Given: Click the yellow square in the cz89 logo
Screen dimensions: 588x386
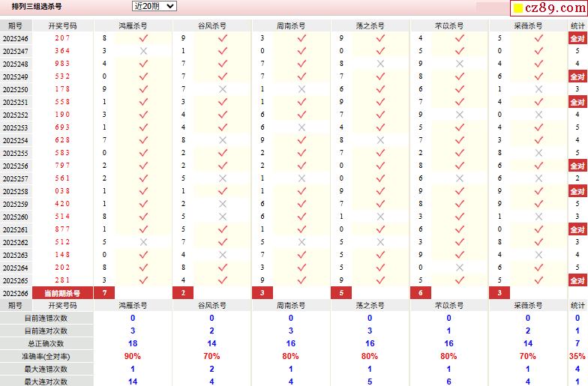Looking at the screenshot, I should (517, 9).
